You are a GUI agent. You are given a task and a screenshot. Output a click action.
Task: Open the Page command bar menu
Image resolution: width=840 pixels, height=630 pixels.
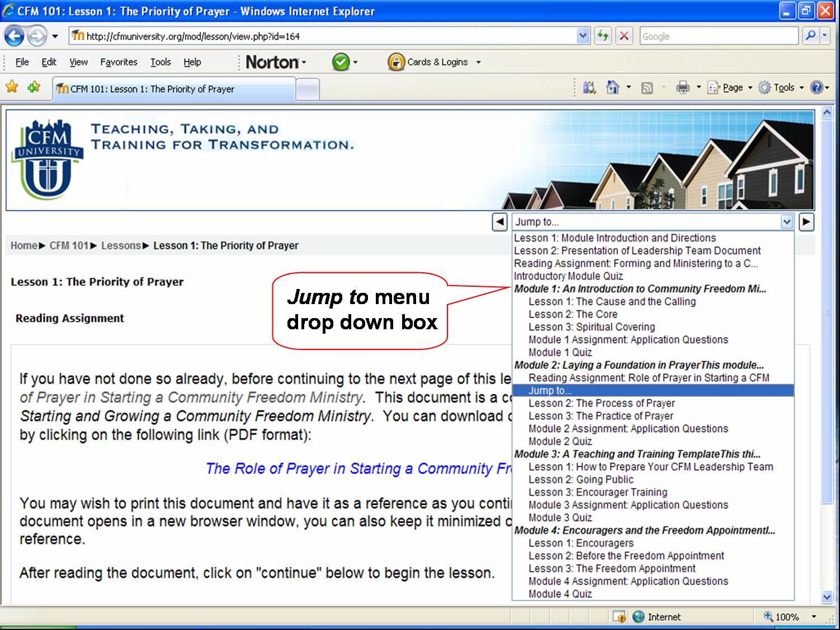pos(730,88)
